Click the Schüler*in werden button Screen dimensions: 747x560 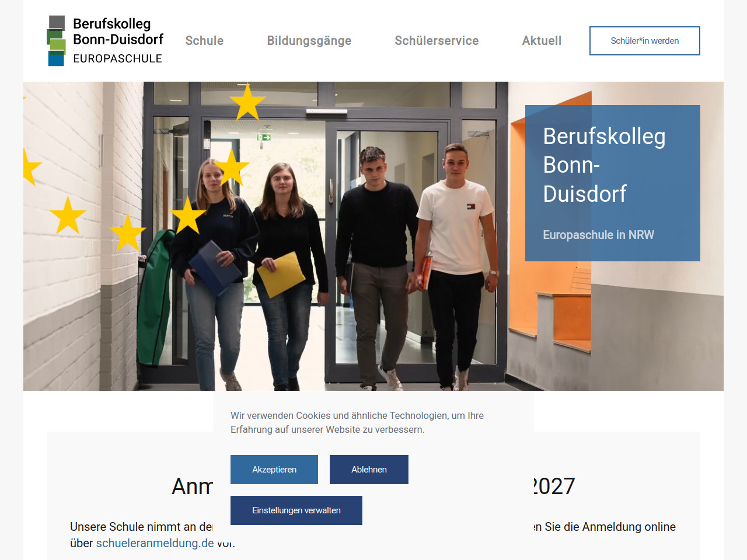[645, 41]
